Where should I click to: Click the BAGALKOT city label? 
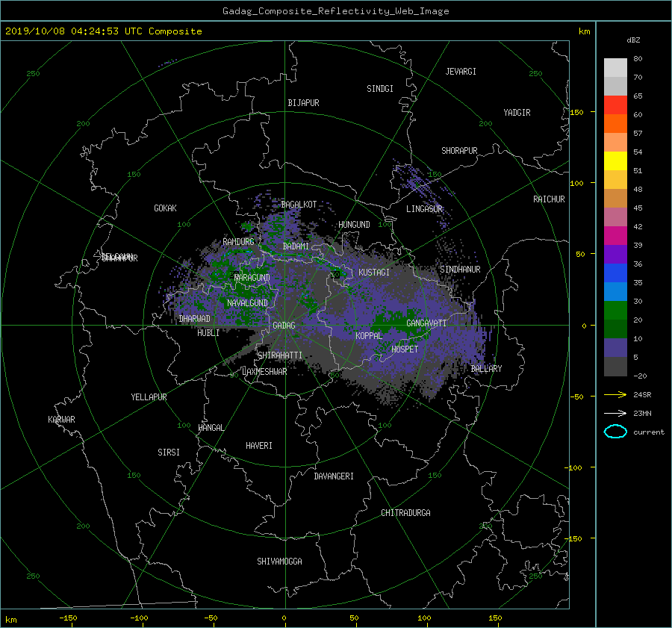299,205
